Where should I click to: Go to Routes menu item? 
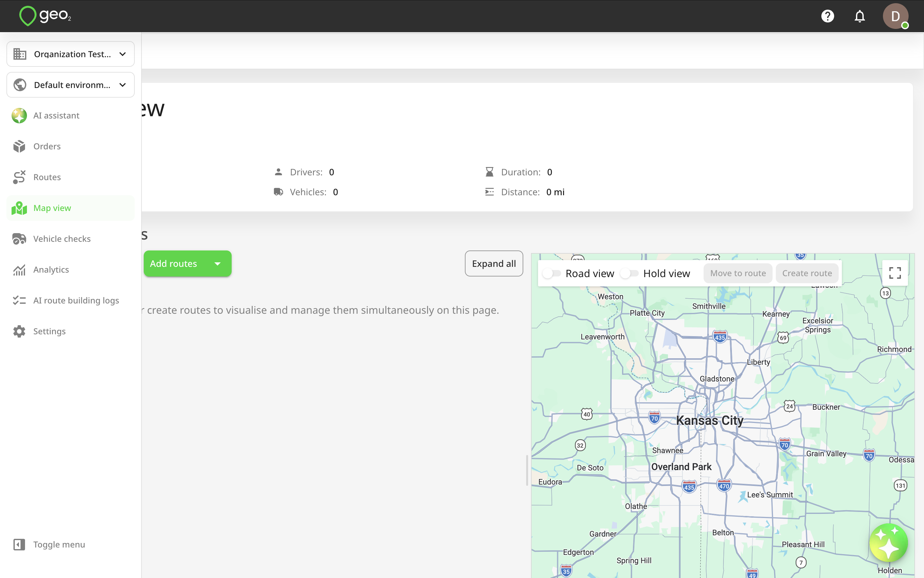tap(71, 177)
